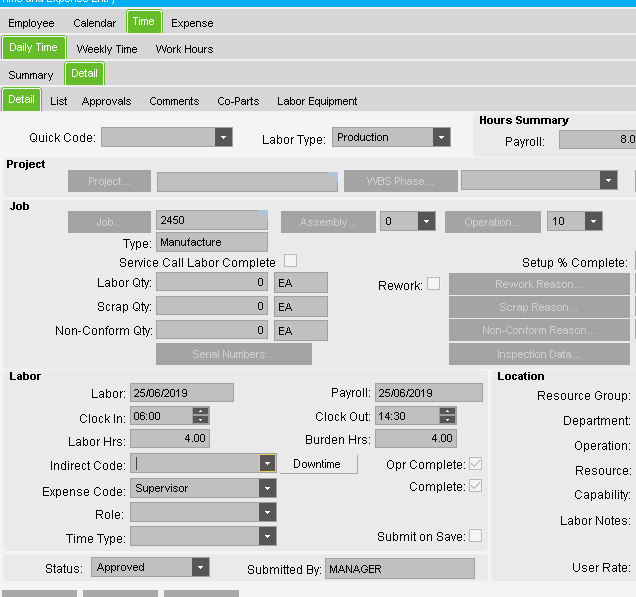This screenshot has width=636, height=597.
Task: Expand the Status dropdown
Action: (200, 567)
